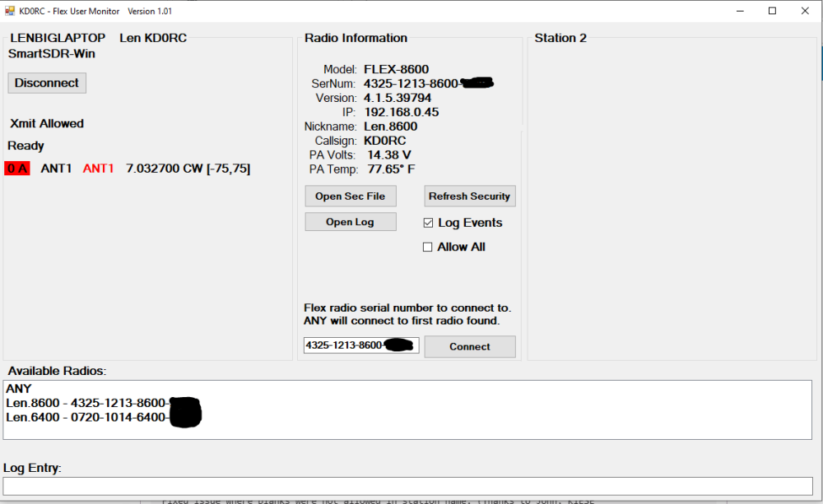The height and width of the screenshot is (504, 823).
Task: Click the radio serial number input field
Action: (x=361, y=345)
